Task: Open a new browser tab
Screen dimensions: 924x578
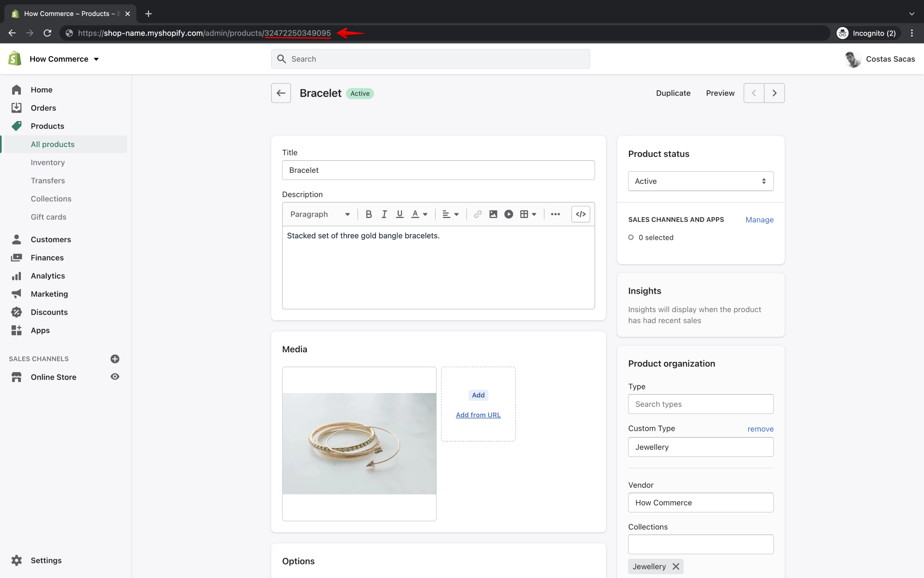Action: [149, 14]
